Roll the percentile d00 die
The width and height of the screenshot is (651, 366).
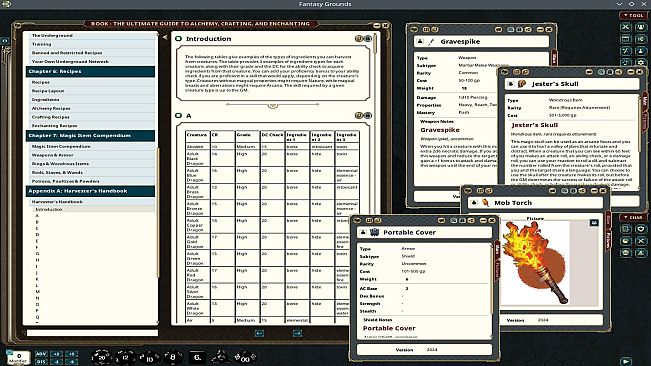(245, 357)
